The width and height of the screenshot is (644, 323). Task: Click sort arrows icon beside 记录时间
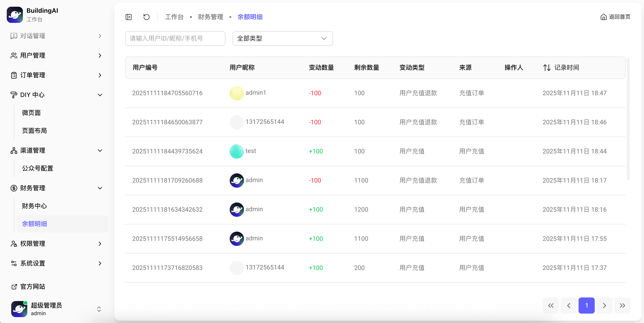(547, 67)
